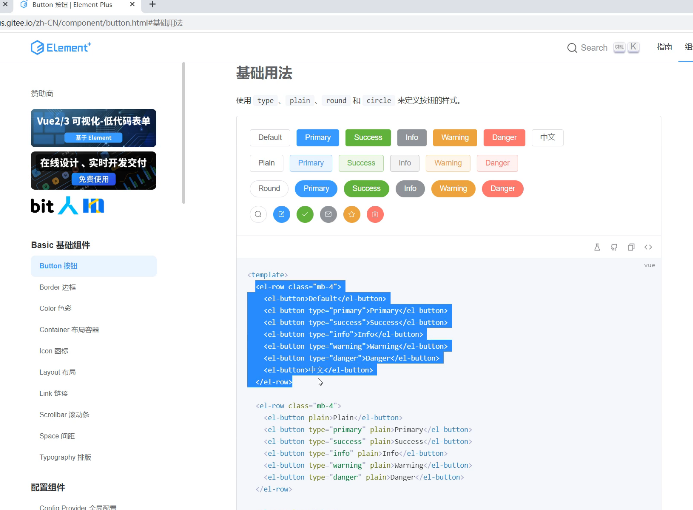Viewport: 693px width, 510px height.
Task: Click the Search box in header
Action: (x=603, y=48)
